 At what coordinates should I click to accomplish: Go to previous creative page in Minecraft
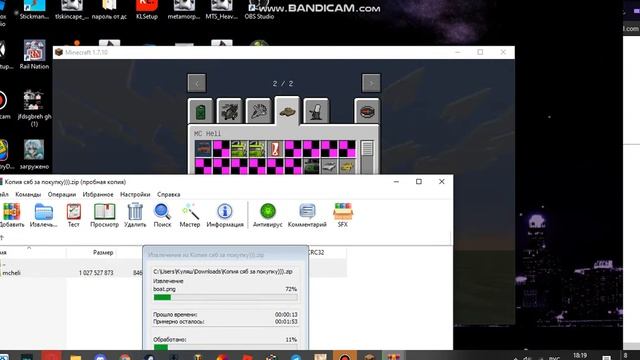[197, 83]
